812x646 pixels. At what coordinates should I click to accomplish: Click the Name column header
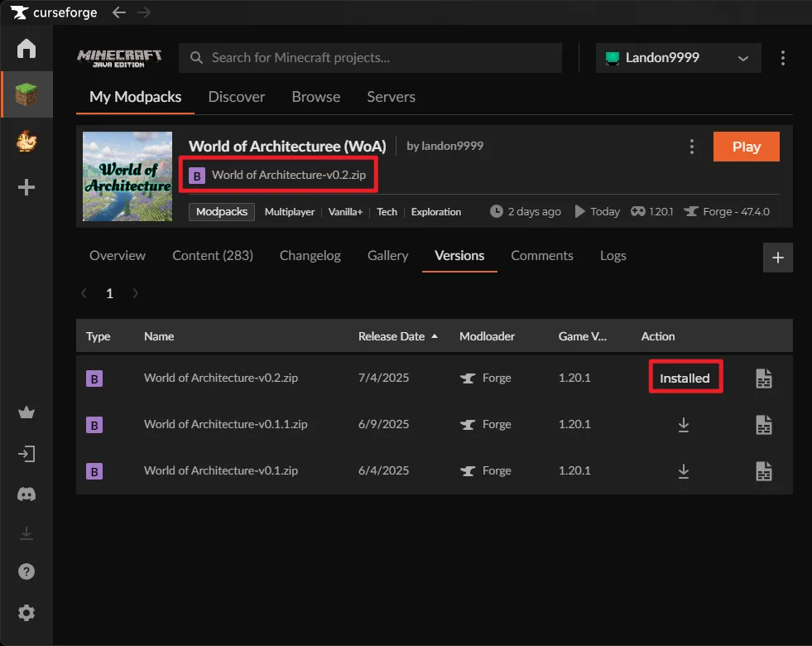pyautogui.click(x=159, y=336)
